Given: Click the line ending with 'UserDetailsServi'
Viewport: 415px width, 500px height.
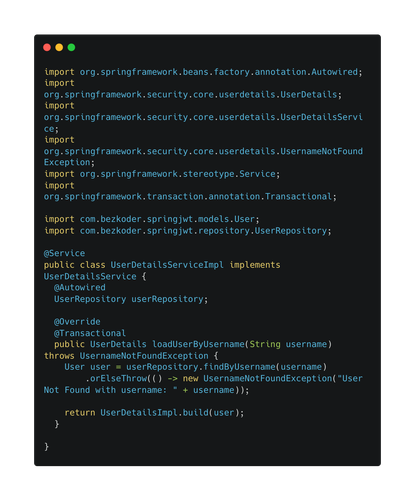Looking at the screenshot, I should 203,117.
